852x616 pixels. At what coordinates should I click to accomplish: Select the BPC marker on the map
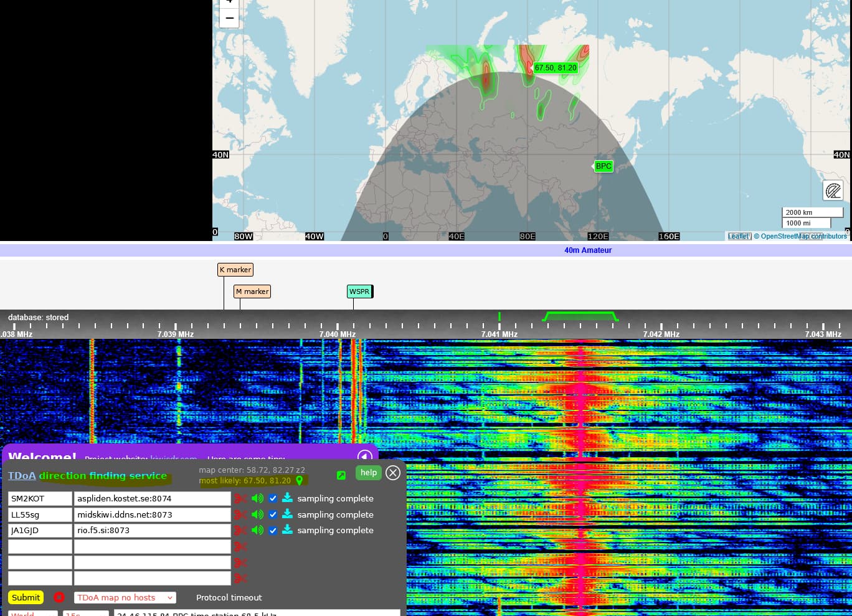tap(603, 166)
